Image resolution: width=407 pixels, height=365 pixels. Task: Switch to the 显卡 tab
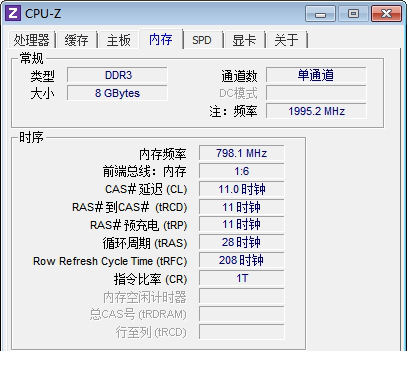(x=244, y=40)
